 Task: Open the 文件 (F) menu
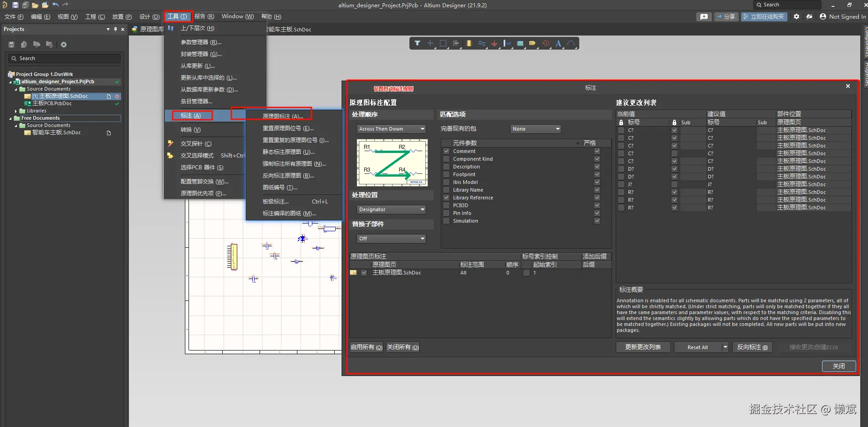coord(14,16)
